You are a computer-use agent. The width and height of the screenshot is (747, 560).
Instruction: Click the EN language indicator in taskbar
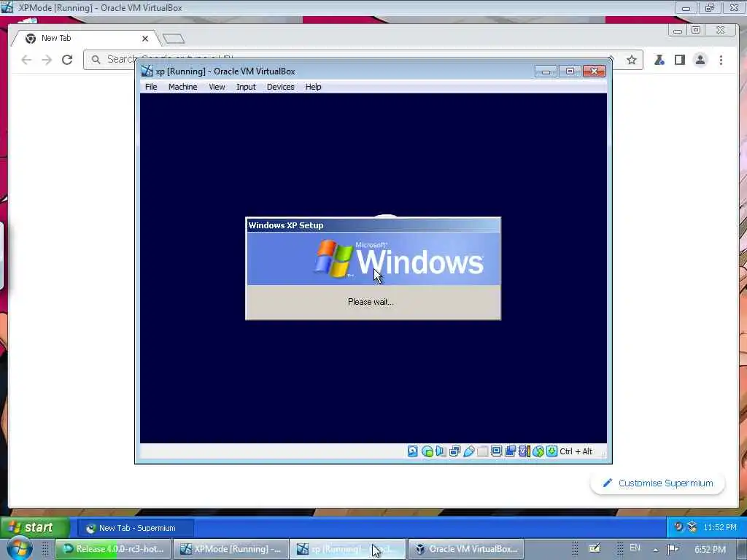click(x=635, y=548)
